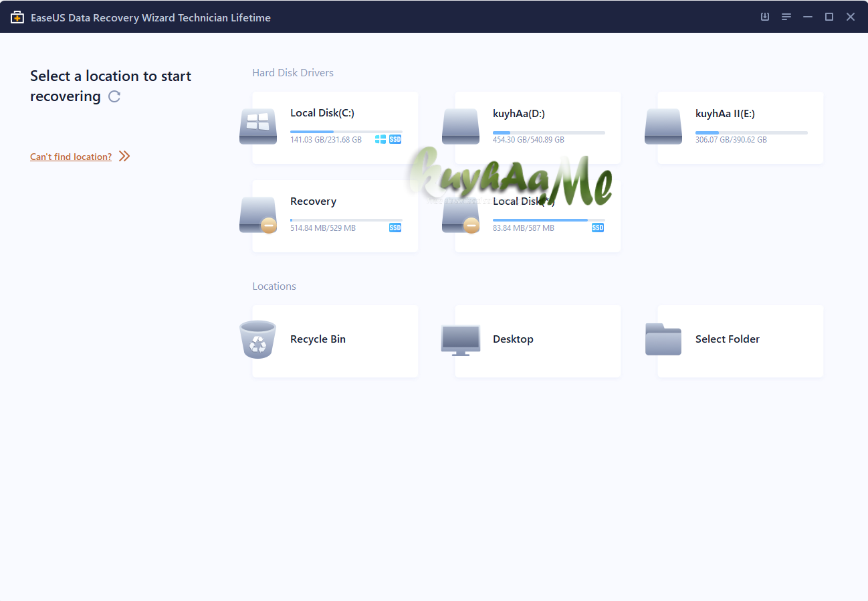This screenshot has height=601, width=868.
Task: Click the kuyhAa II(E:) drive name
Action: 725,113
